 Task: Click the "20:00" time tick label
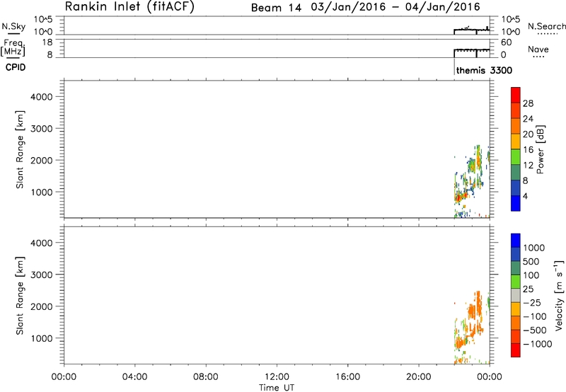(419, 377)
